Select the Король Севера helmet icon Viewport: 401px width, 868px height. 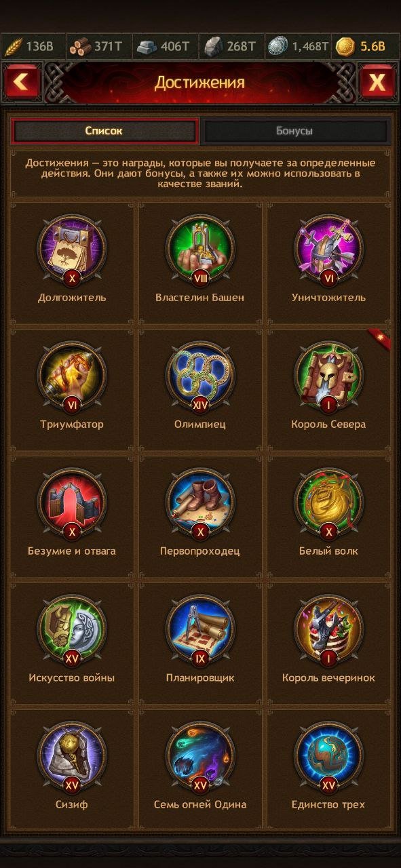(328, 376)
